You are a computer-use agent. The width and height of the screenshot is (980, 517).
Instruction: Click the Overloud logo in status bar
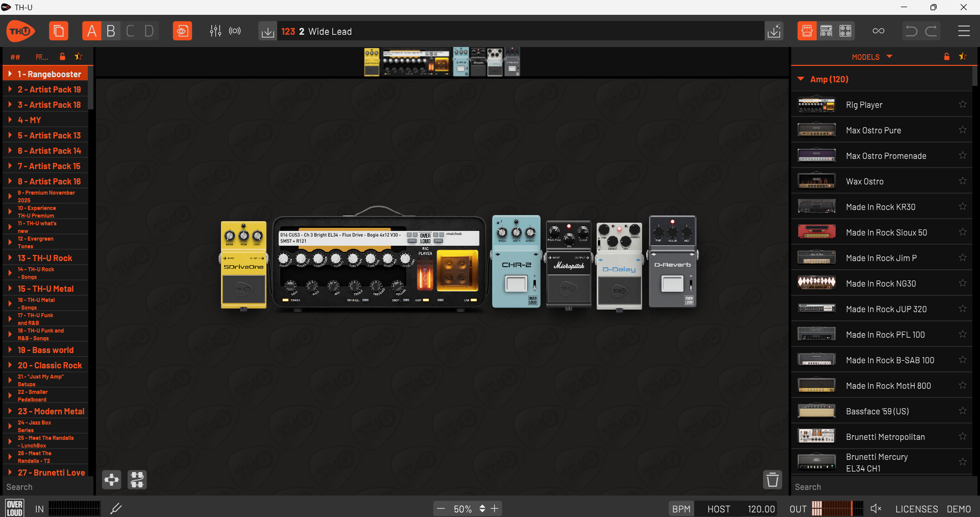[15, 508]
